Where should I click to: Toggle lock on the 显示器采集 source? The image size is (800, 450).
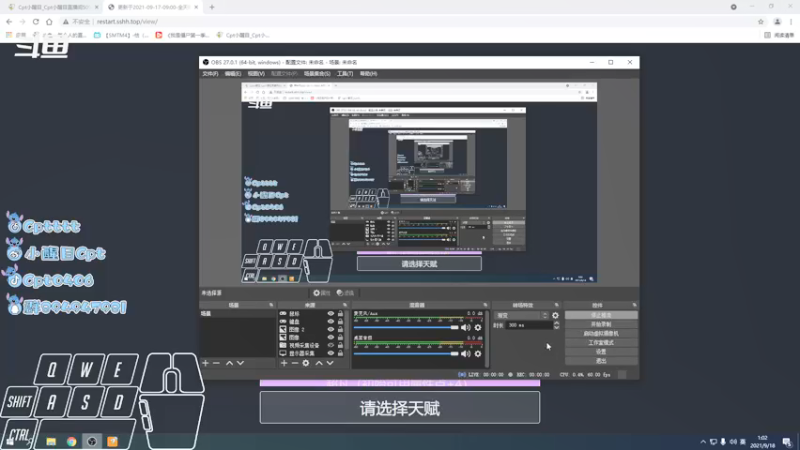(340, 353)
